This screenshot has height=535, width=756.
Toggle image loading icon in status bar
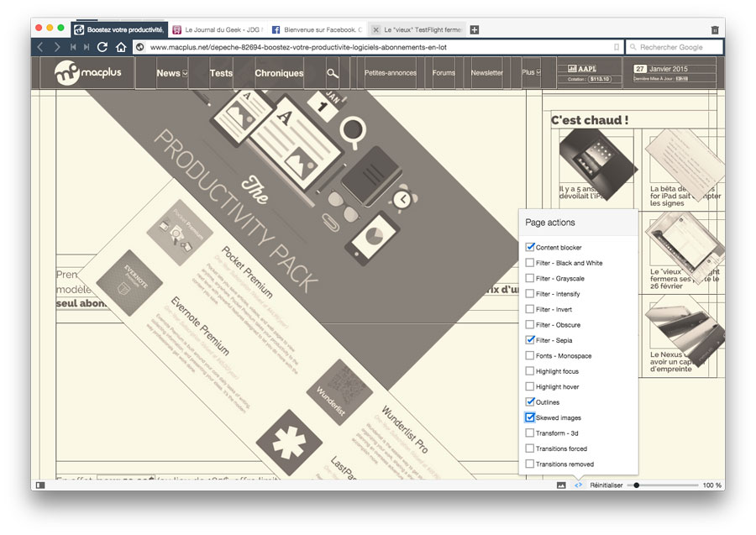[x=561, y=485]
